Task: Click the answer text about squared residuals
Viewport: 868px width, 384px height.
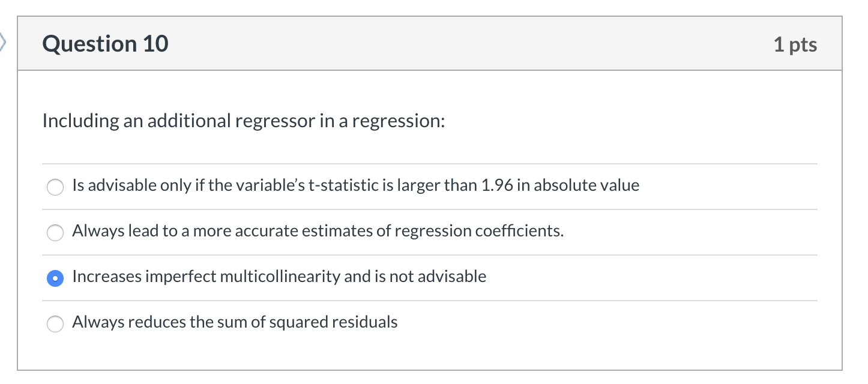Action: pos(235,322)
